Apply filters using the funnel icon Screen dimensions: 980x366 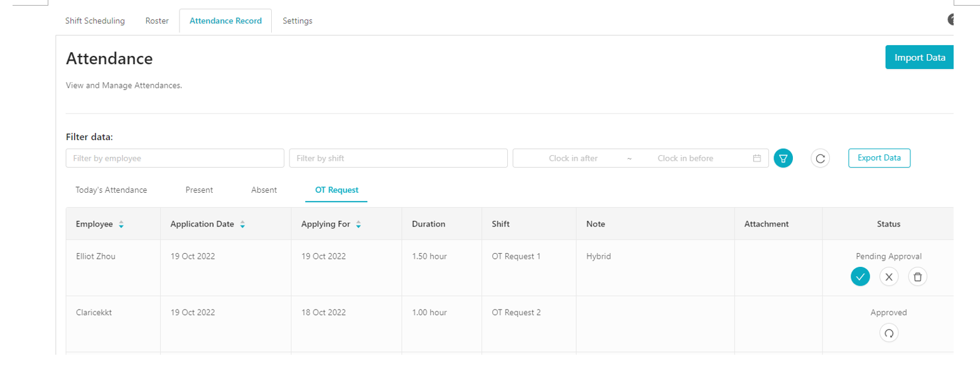(783, 158)
